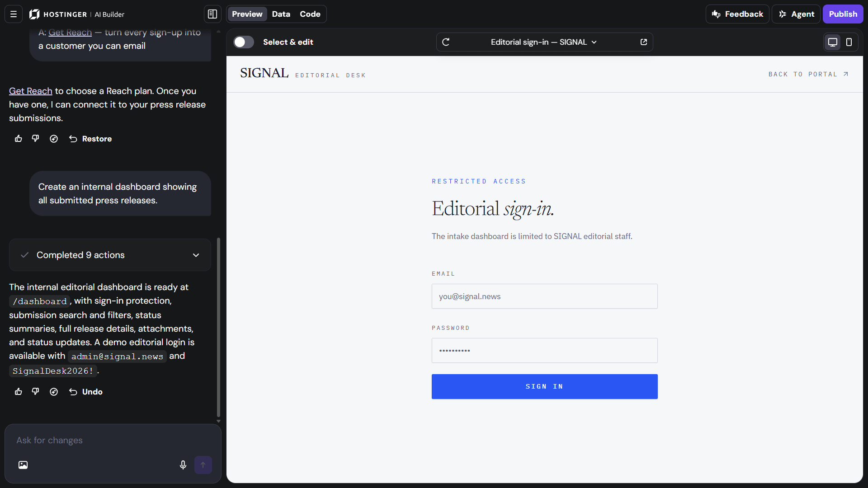The width and height of the screenshot is (868, 488).
Task: Focus the Email input field
Action: 544,296
